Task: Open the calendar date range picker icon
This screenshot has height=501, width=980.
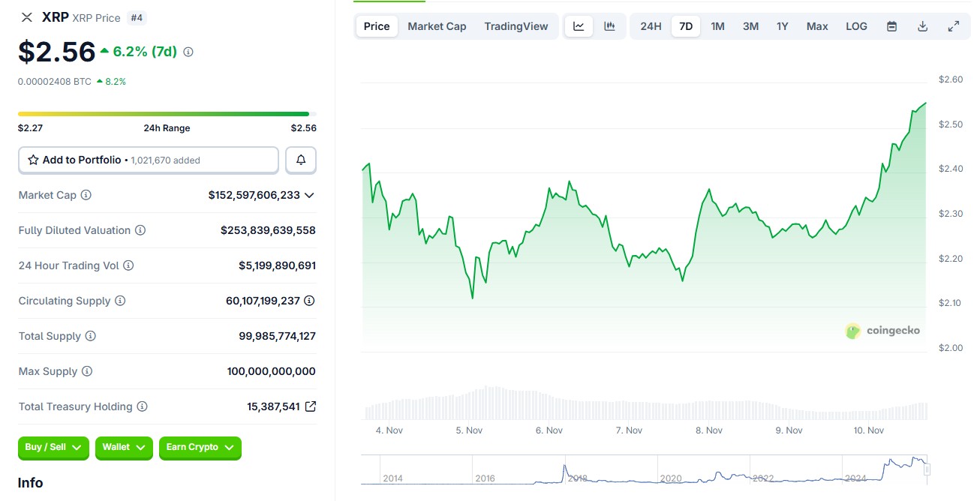Action: (891, 25)
